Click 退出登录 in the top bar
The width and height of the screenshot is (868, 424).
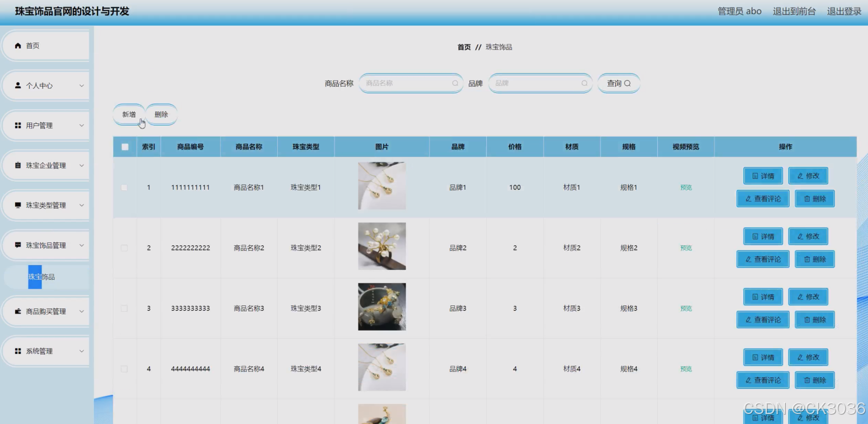coord(844,11)
